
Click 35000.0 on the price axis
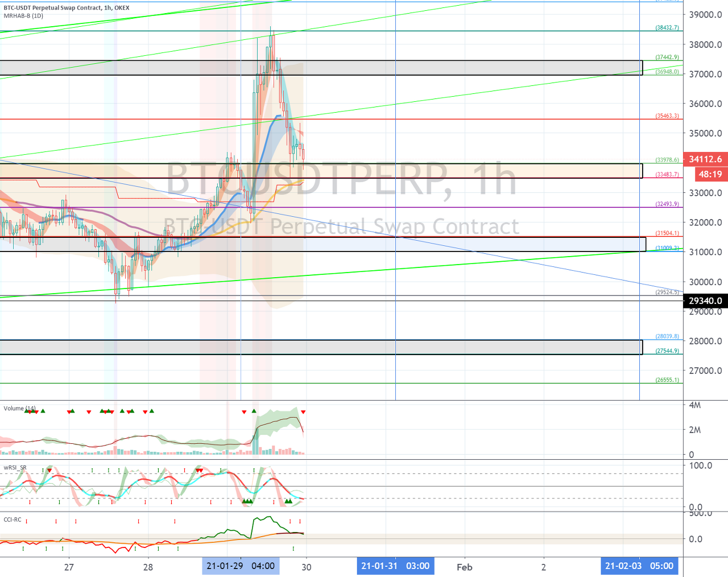click(x=705, y=133)
